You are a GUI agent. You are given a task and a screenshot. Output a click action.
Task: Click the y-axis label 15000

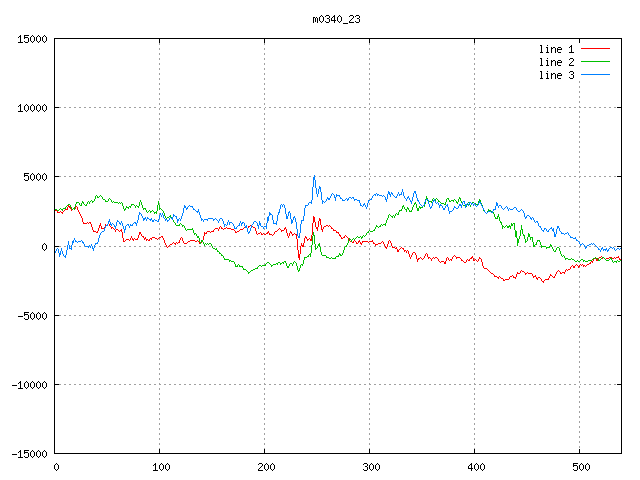(32, 39)
